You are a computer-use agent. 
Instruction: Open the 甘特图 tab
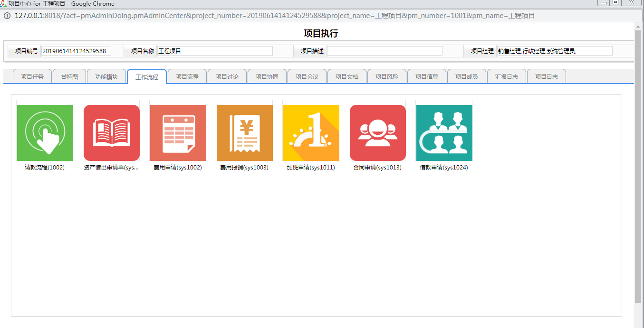click(69, 76)
